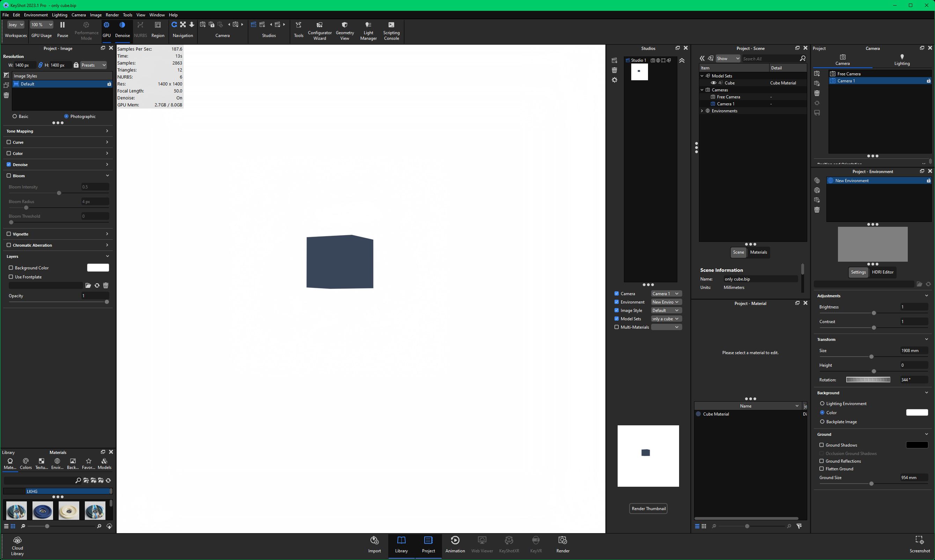Enable Region rendering tool
Screen dimensions: 935x560
(x=158, y=29)
